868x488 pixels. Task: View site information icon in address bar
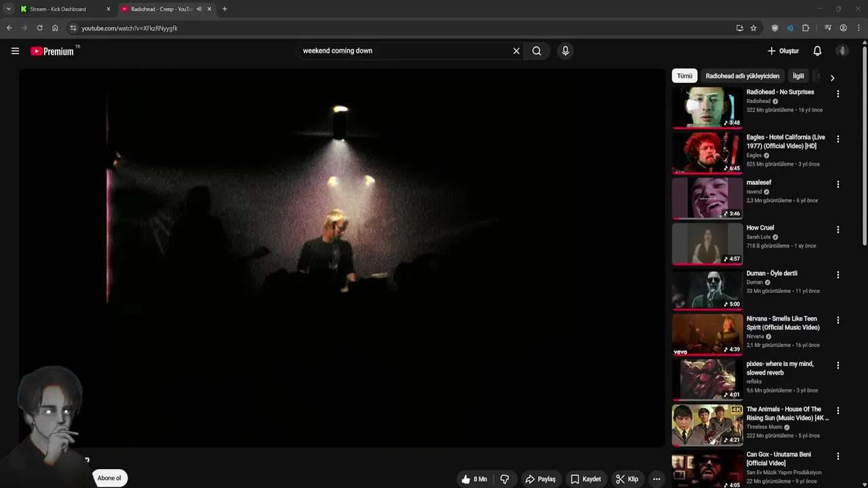click(x=73, y=28)
